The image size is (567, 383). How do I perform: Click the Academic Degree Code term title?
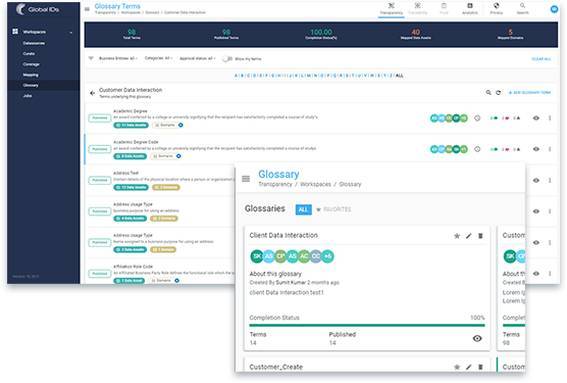[x=136, y=142]
